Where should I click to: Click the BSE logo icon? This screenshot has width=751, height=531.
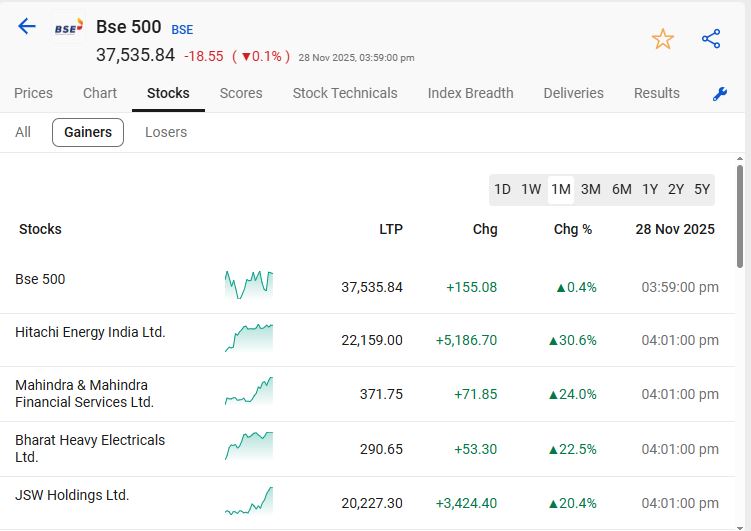click(68, 28)
